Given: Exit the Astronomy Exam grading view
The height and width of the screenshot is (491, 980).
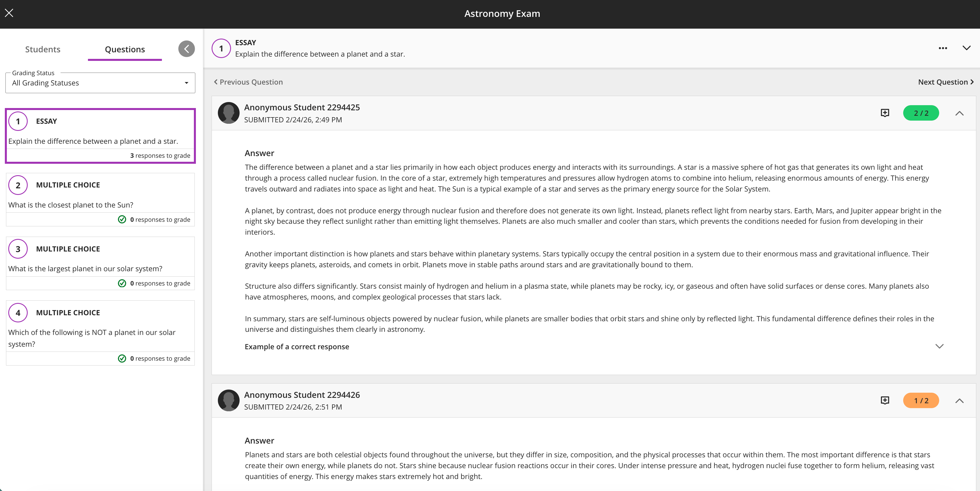Looking at the screenshot, I should point(9,13).
